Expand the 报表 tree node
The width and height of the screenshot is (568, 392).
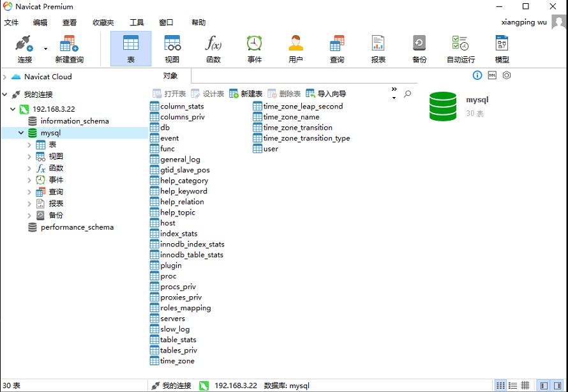pyautogui.click(x=29, y=204)
